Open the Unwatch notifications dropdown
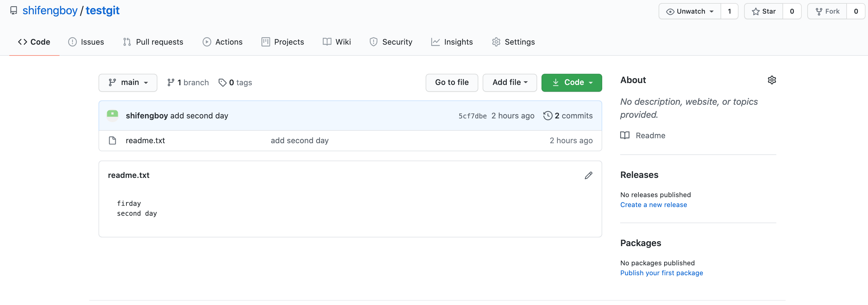The image size is (868, 305). coord(690,11)
